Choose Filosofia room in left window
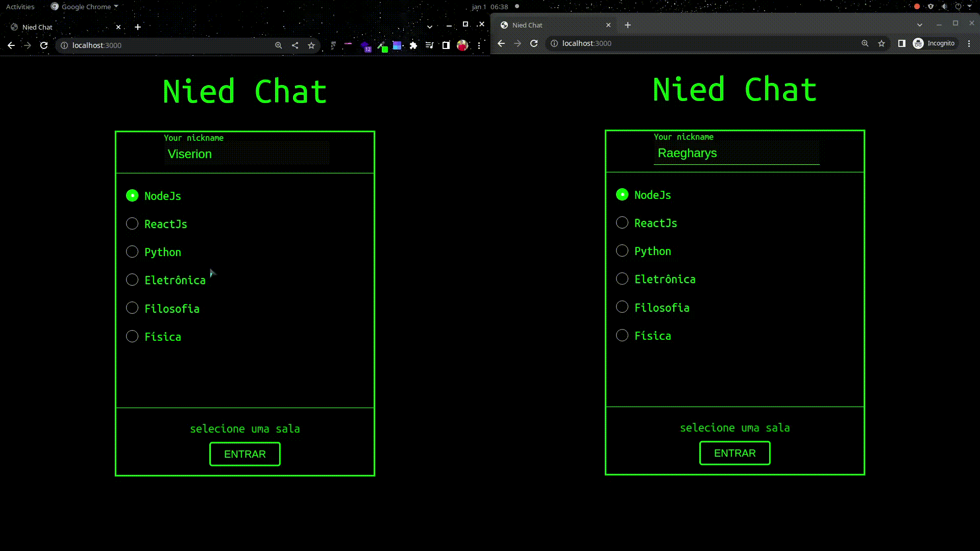The height and width of the screenshot is (551, 980). [132, 308]
